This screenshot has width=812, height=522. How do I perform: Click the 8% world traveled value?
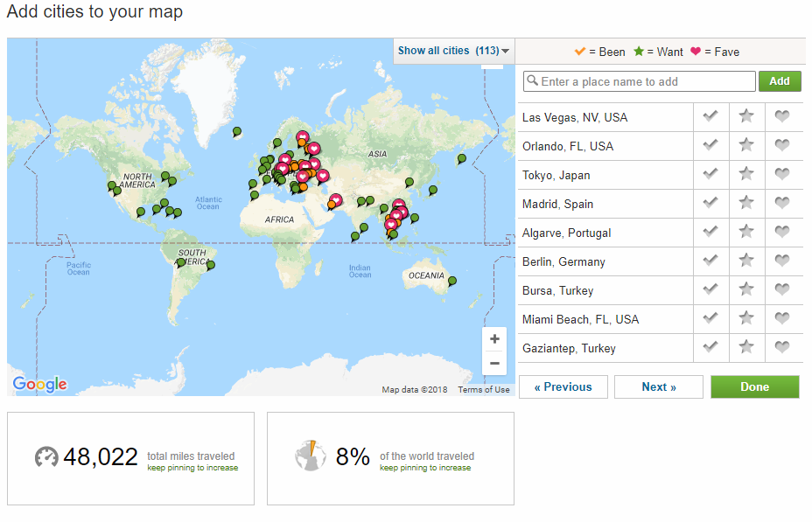point(353,456)
